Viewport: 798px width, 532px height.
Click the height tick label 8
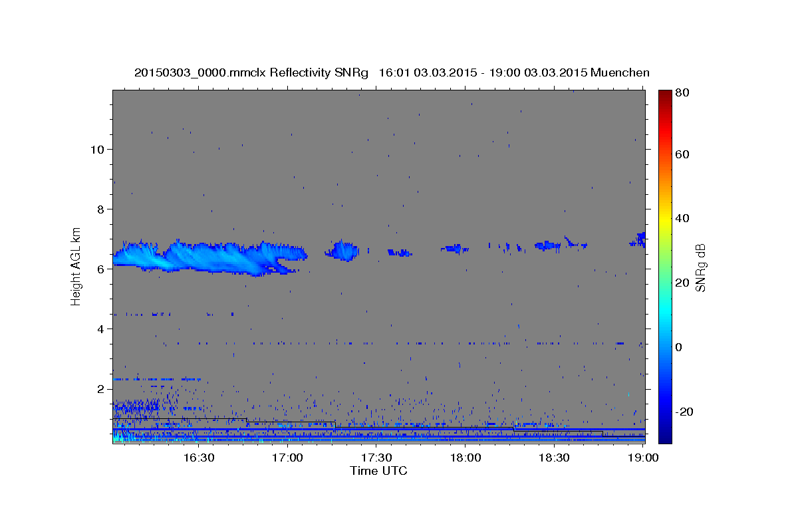(101, 209)
